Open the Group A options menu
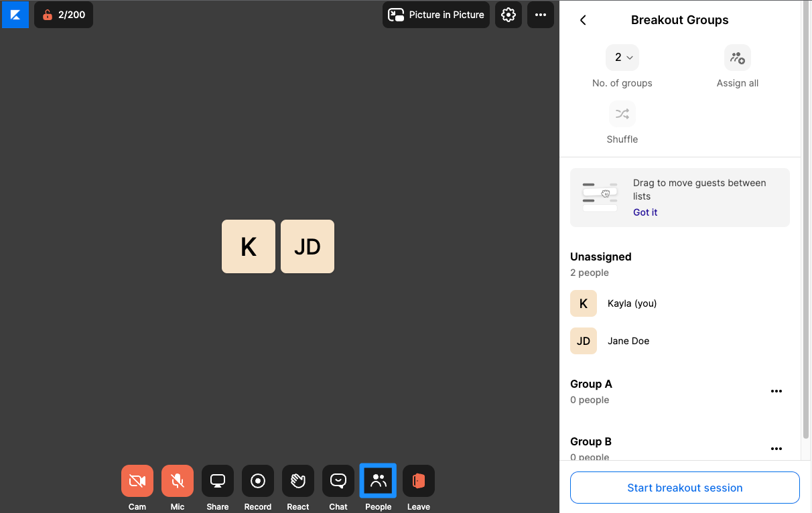 (776, 391)
